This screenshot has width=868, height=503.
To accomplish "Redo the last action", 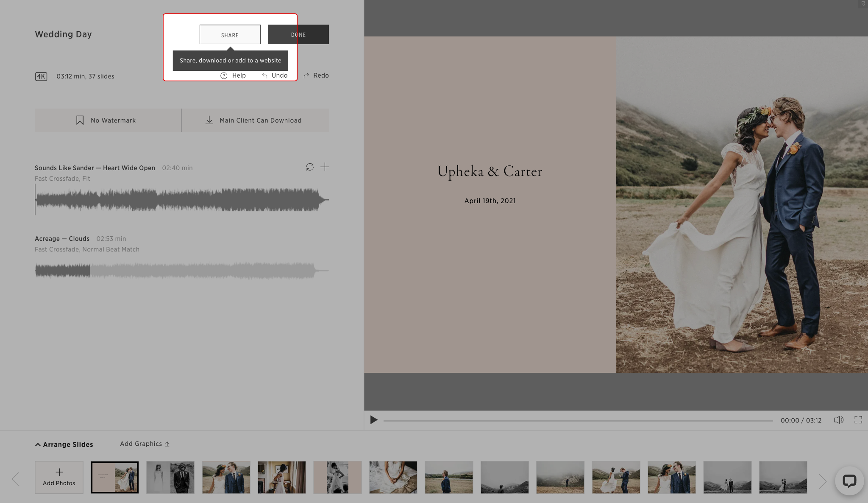I will point(316,75).
